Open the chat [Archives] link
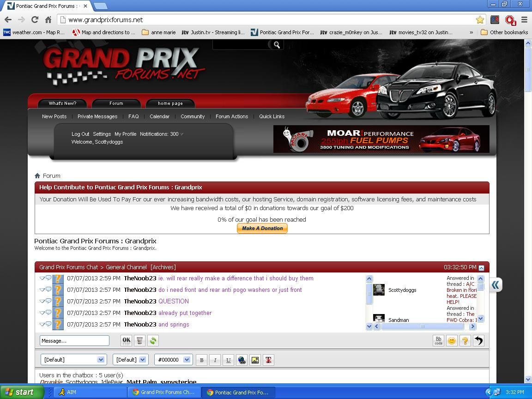532x399 pixels. (163, 267)
